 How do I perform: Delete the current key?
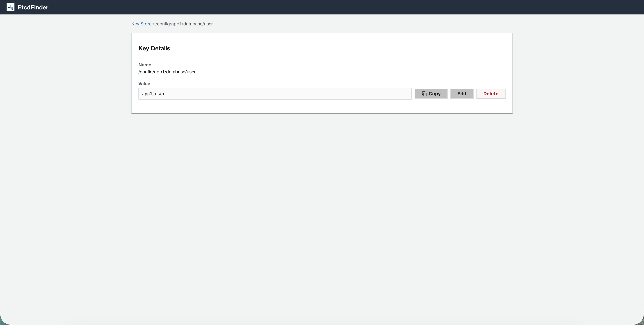tap(490, 94)
